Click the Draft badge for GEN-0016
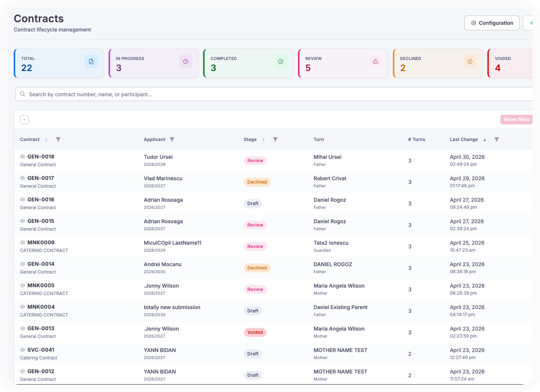540x392 pixels. tap(253, 204)
